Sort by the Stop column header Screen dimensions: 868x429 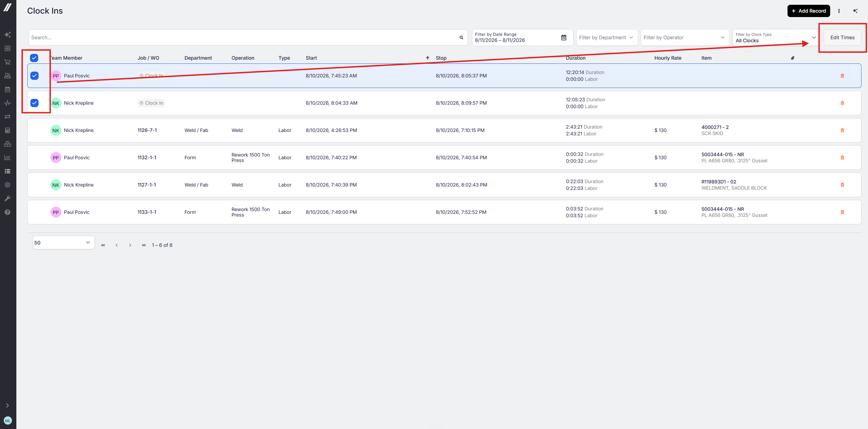point(441,58)
